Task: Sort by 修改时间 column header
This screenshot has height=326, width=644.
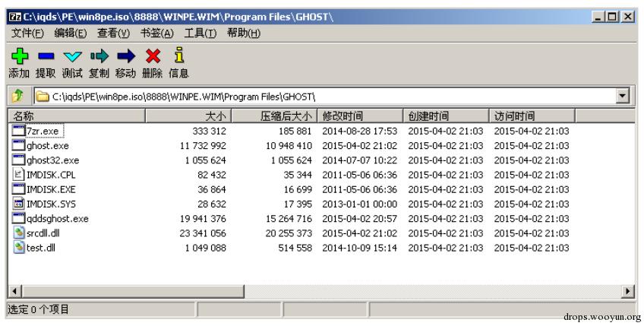Action: (x=361, y=116)
